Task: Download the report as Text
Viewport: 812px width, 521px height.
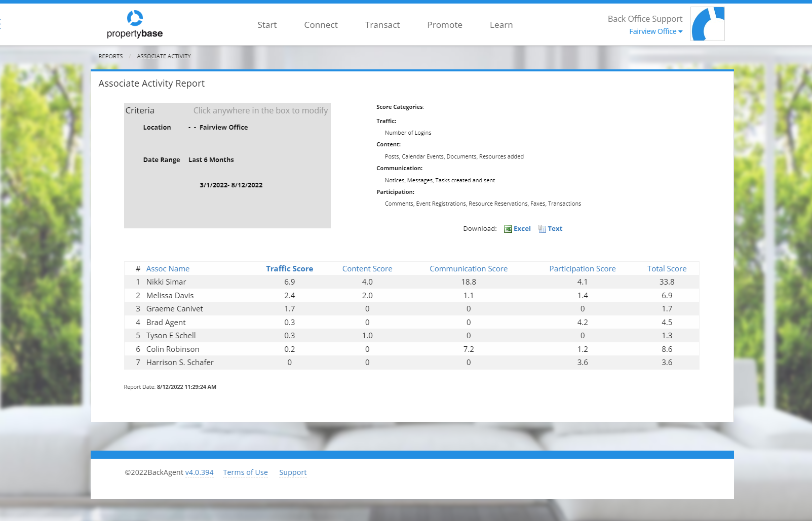Action: tap(555, 228)
